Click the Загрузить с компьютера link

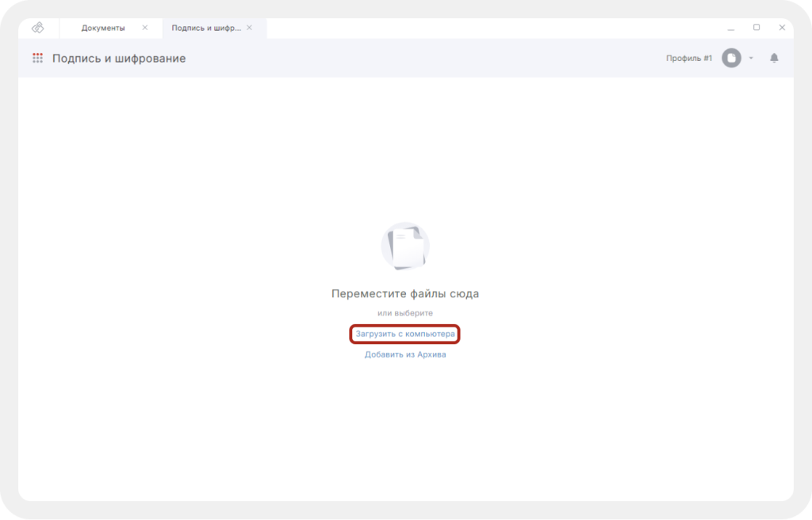click(405, 335)
